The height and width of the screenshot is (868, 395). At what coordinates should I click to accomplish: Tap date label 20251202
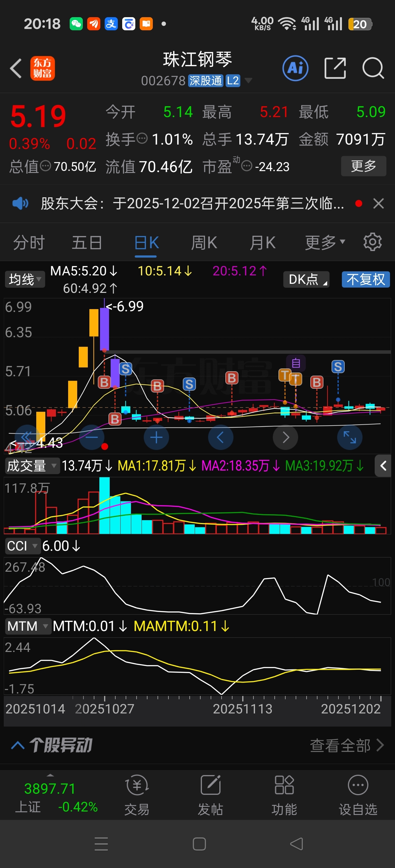[x=351, y=709]
